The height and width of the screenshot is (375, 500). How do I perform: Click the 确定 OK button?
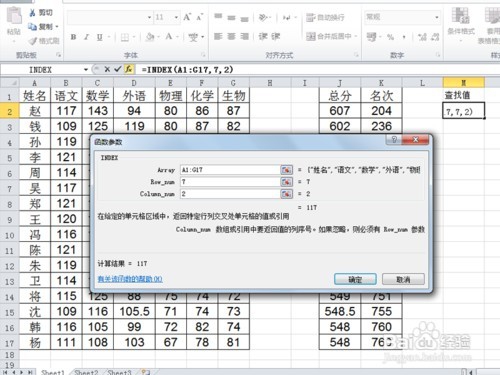(x=355, y=279)
